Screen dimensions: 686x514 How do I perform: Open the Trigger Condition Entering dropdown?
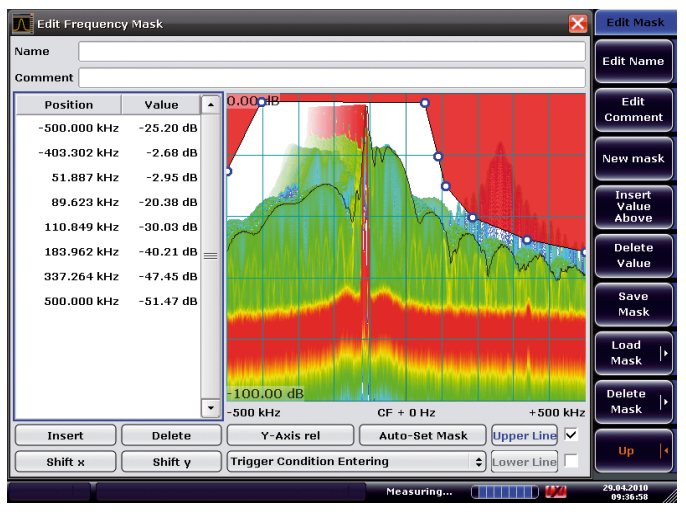[356, 462]
